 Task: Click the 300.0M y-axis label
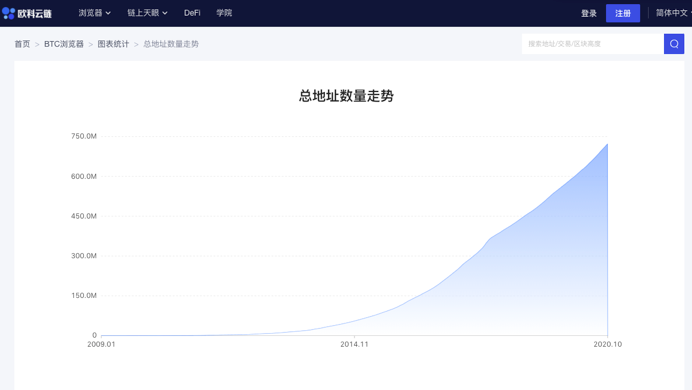point(84,255)
